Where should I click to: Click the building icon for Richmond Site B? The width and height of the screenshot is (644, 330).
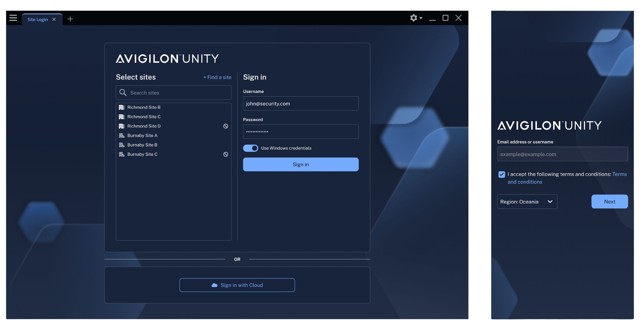click(x=122, y=107)
